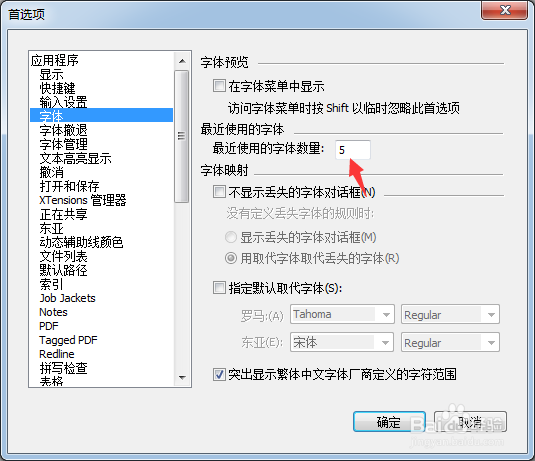Image resolution: width=535 pixels, height=461 pixels.
Task: Uncheck 突出显示繁体中文字体厂商定义的字符范围
Action: 219,374
